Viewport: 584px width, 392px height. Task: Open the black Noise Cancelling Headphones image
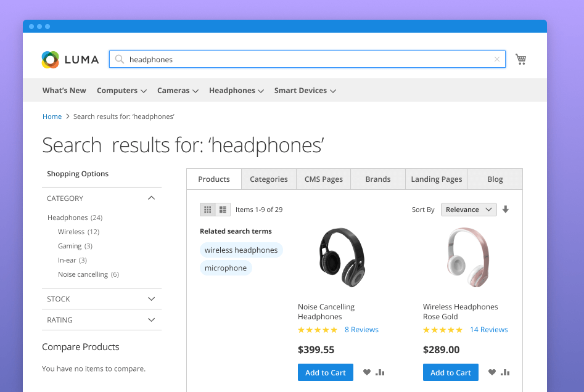pos(342,257)
